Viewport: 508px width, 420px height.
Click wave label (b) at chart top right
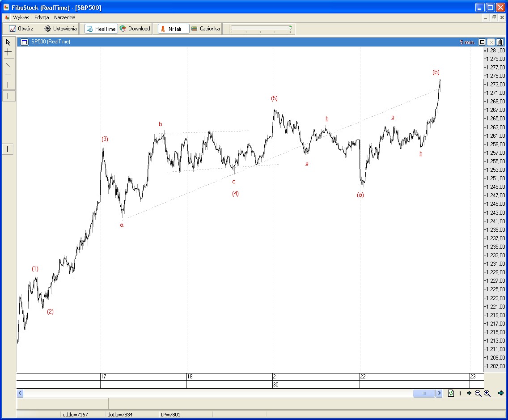point(436,72)
